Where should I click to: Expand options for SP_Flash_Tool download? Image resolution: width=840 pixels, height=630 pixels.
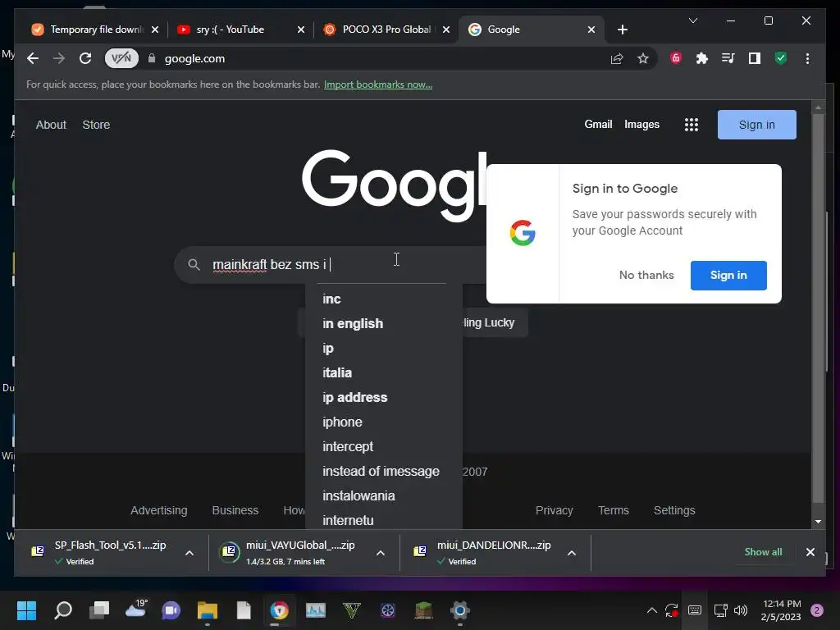189,554
